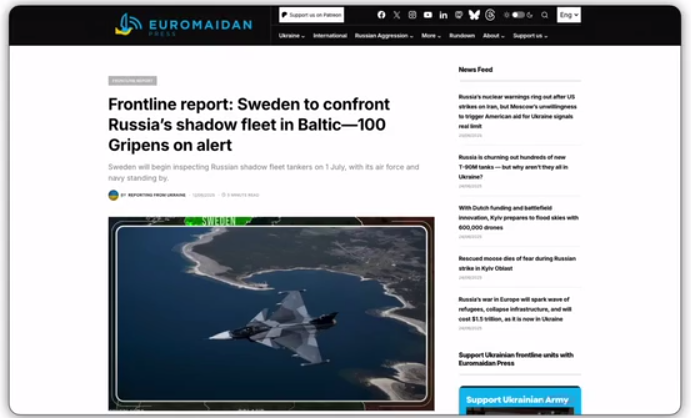Viewport: 691px width, 418px height.
Task: Open the Facebook social icon
Action: point(381,15)
